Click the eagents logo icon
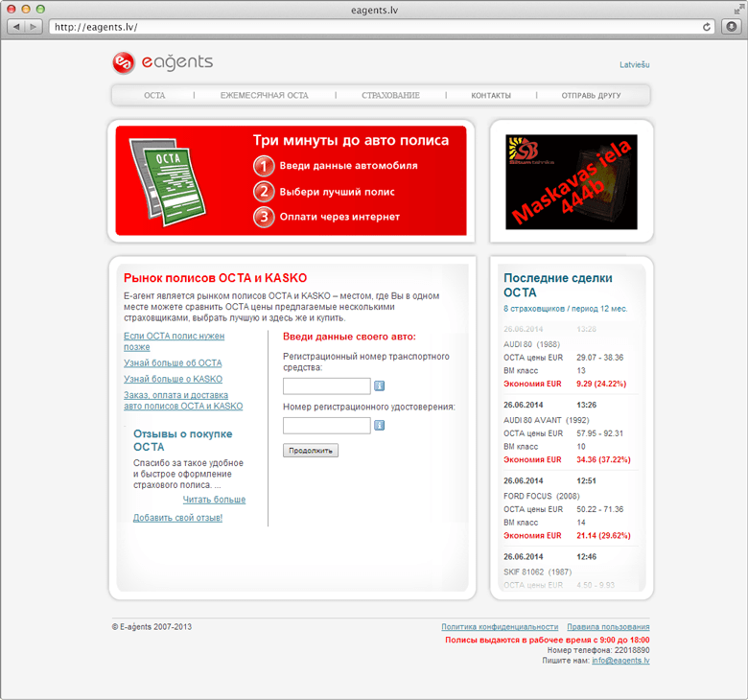 click(x=124, y=63)
